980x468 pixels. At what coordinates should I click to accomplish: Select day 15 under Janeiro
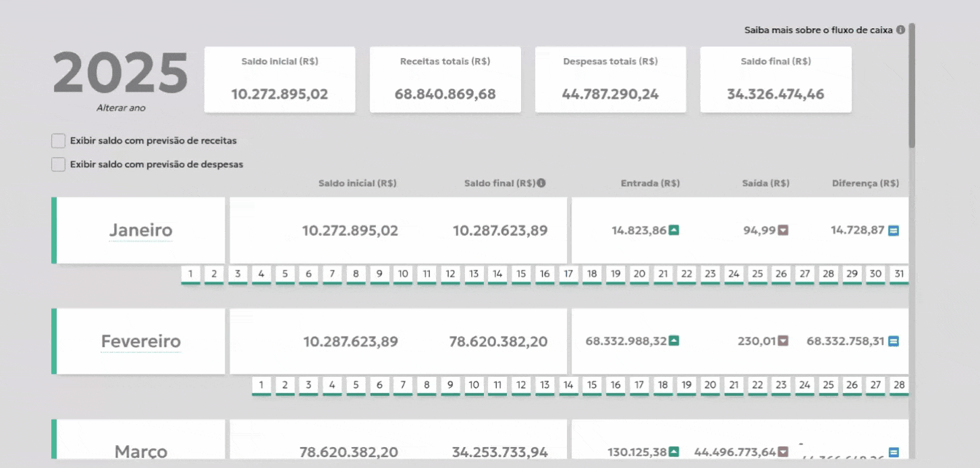click(x=521, y=274)
